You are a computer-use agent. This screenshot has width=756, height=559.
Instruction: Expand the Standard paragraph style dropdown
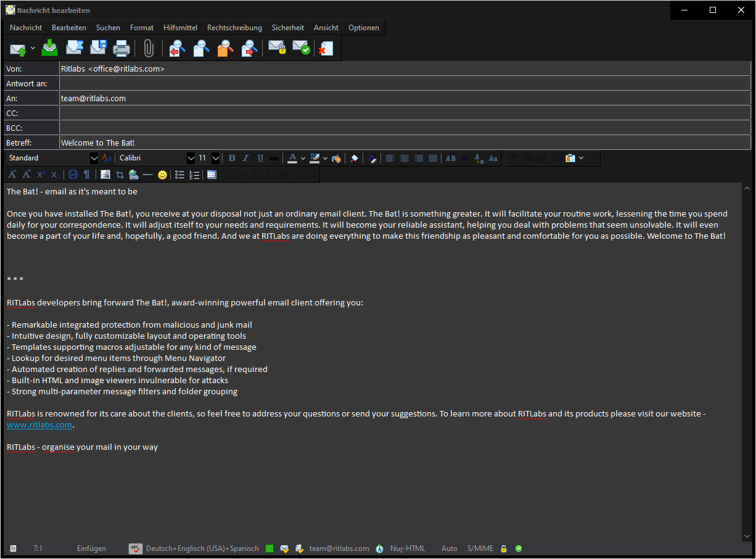pos(94,158)
